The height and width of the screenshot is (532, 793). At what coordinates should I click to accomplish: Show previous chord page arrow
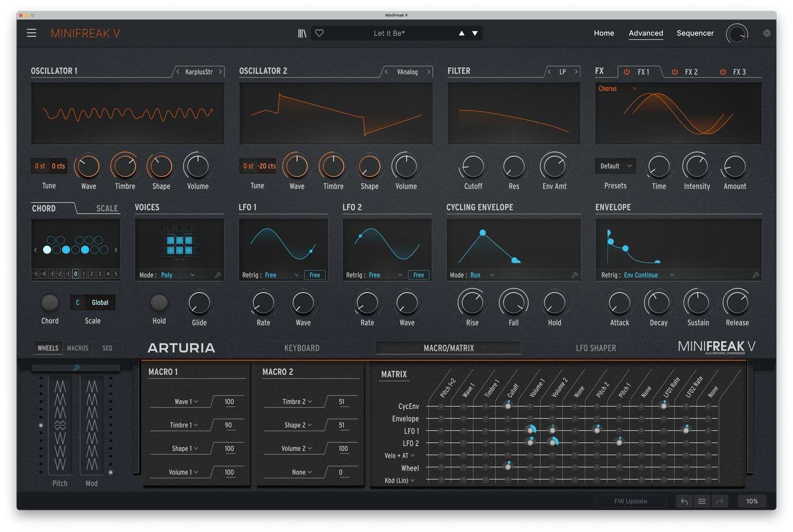[35, 250]
